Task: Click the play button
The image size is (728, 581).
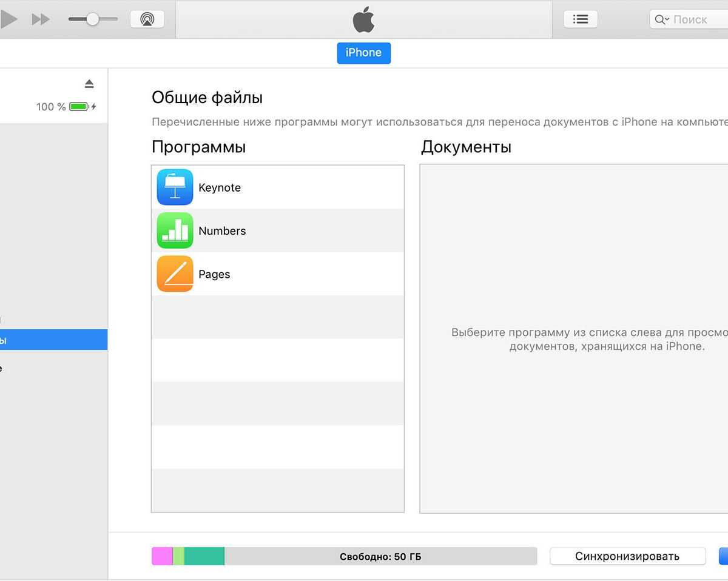Action: point(8,19)
